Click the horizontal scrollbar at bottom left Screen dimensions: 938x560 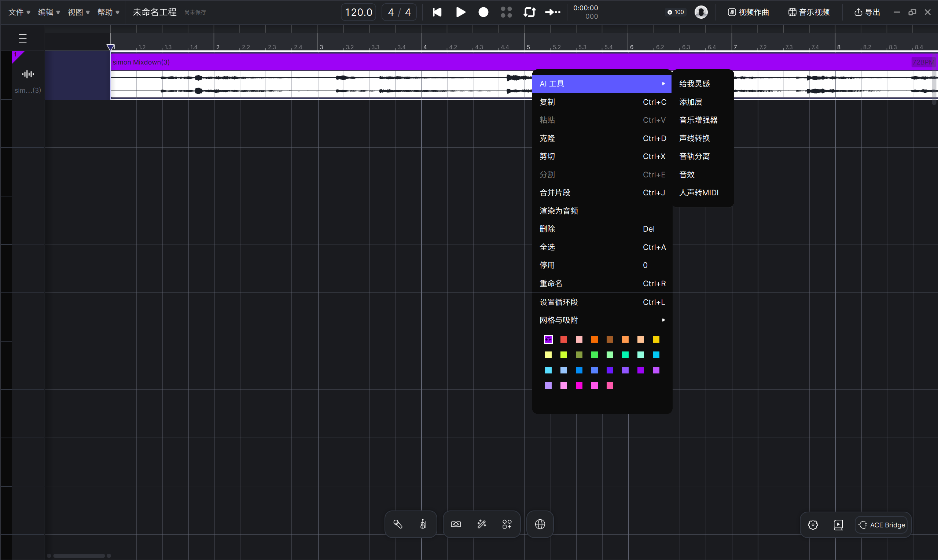(x=79, y=556)
